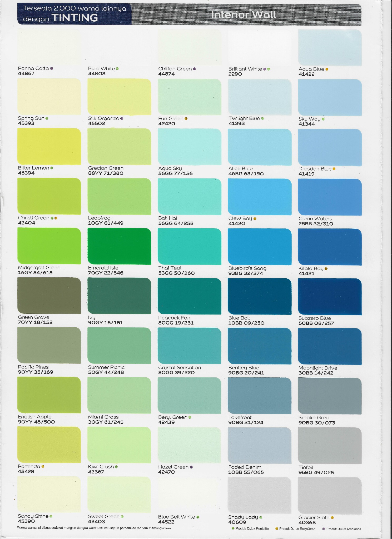
Task: Select the Moonlight Drive swatch
Action: coord(330,346)
